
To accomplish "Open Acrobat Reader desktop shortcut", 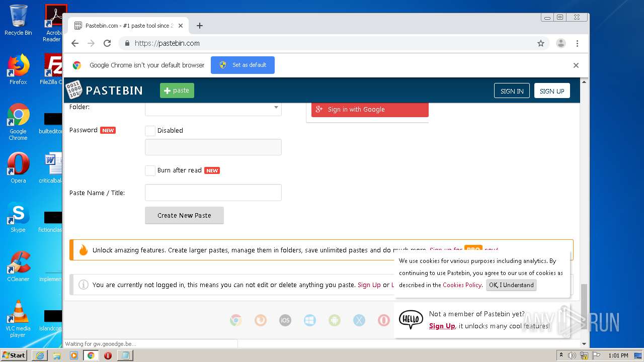I will pyautogui.click(x=54, y=23).
